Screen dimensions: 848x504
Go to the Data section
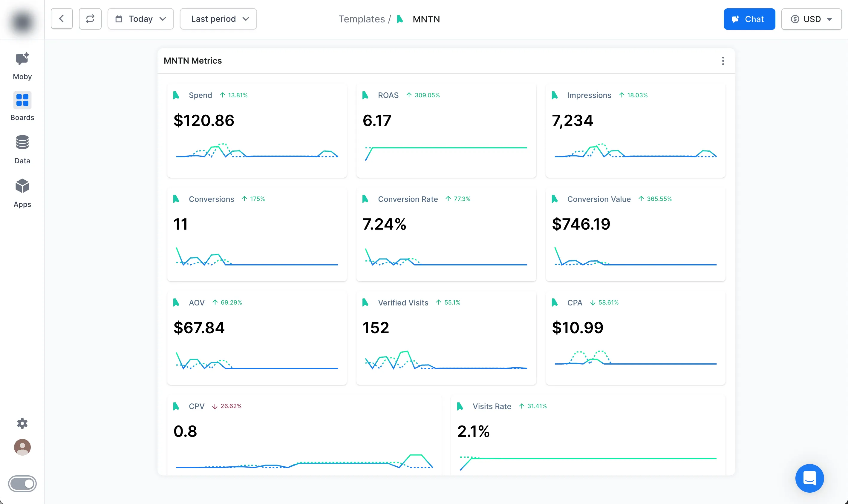tap(22, 149)
